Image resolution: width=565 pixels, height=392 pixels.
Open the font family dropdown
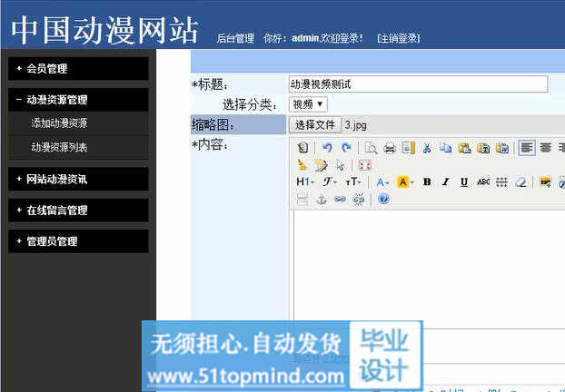pyautogui.click(x=330, y=182)
